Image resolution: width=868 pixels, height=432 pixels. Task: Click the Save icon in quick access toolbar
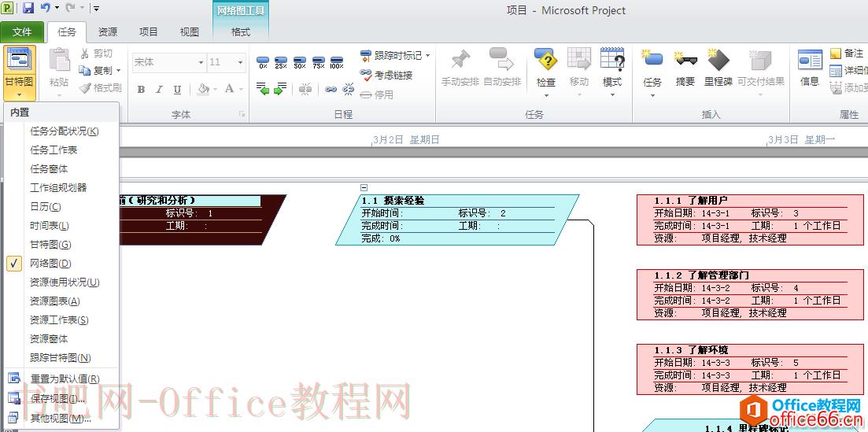28,9
